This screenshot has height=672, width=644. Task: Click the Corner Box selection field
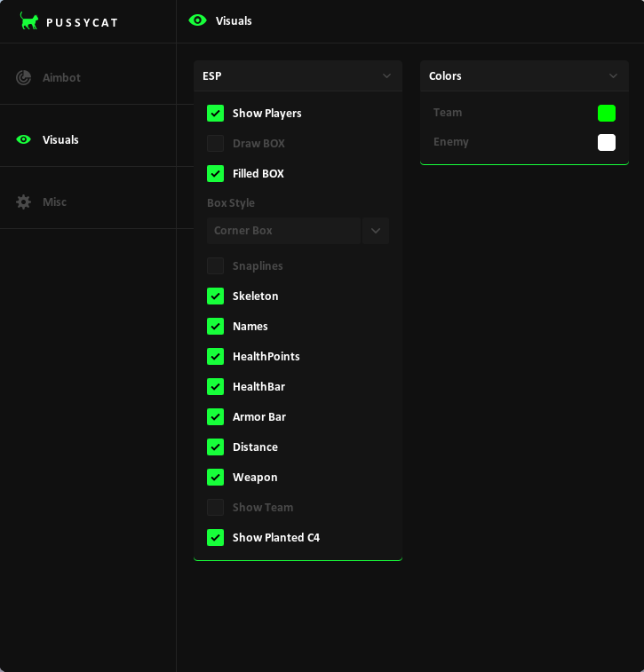pyautogui.click(x=283, y=231)
